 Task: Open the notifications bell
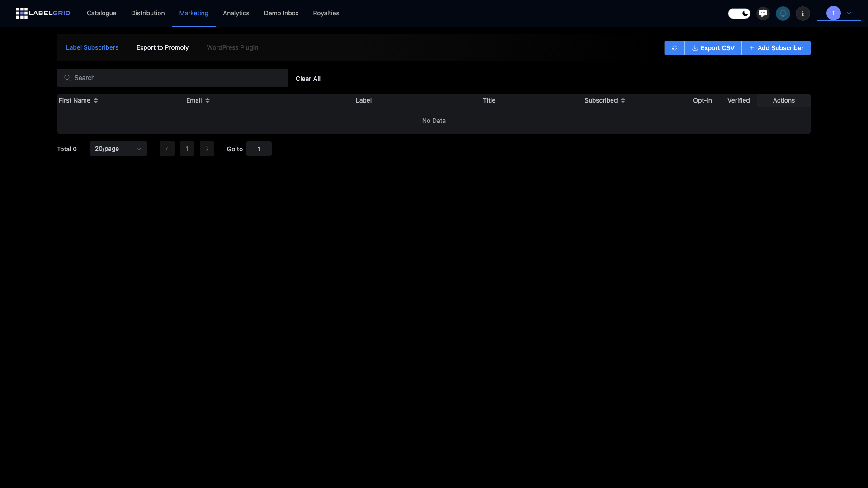coord(783,14)
